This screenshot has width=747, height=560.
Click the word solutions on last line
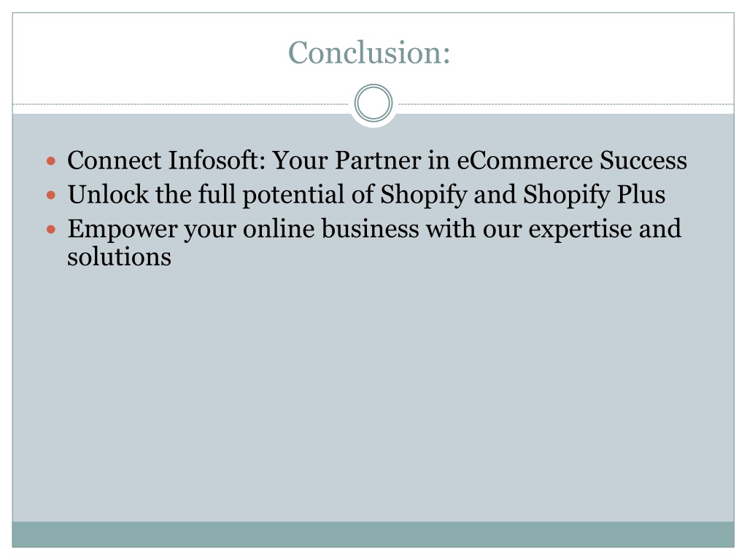(119, 257)
